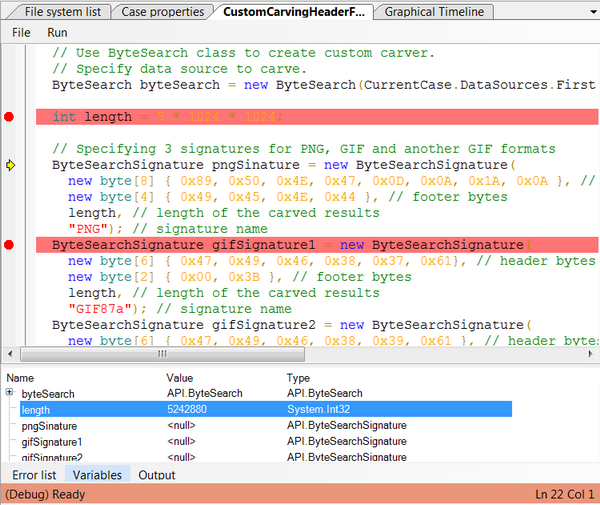The height and width of the screenshot is (505, 600).
Task: Click the yellow current-line arrow marker
Action: 10,165
